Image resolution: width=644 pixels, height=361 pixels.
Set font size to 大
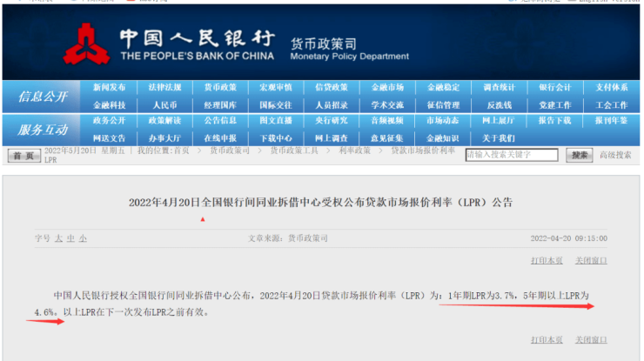[x=58, y=238]
